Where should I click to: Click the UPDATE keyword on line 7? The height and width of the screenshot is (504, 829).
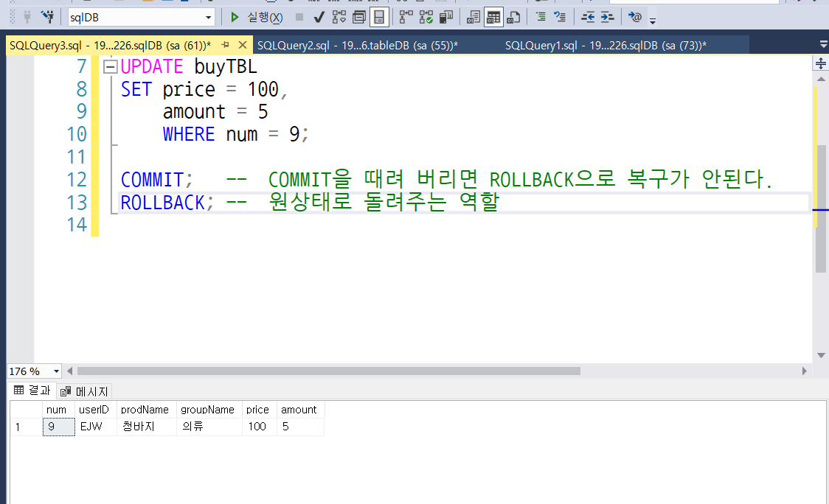tap(152, 66)
